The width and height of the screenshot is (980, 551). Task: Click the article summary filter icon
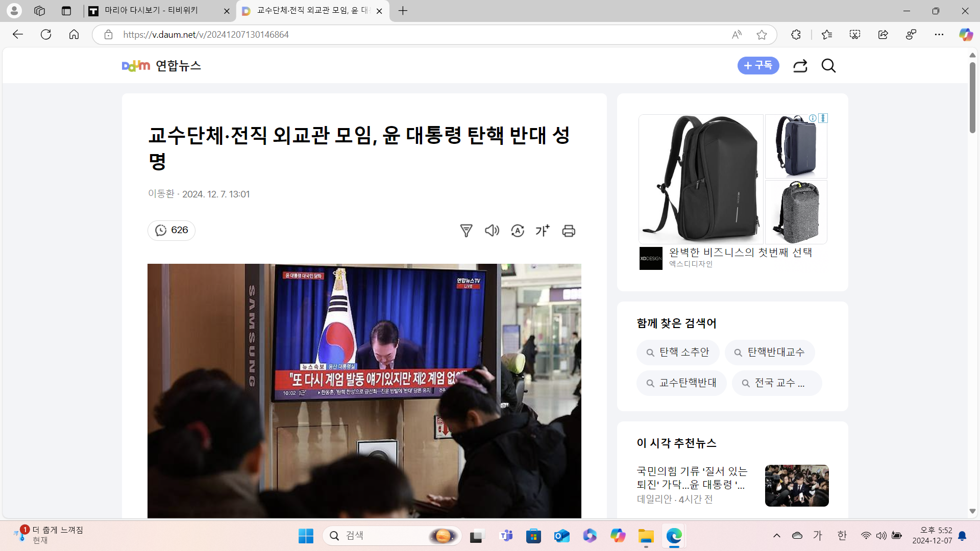[466, 231]
